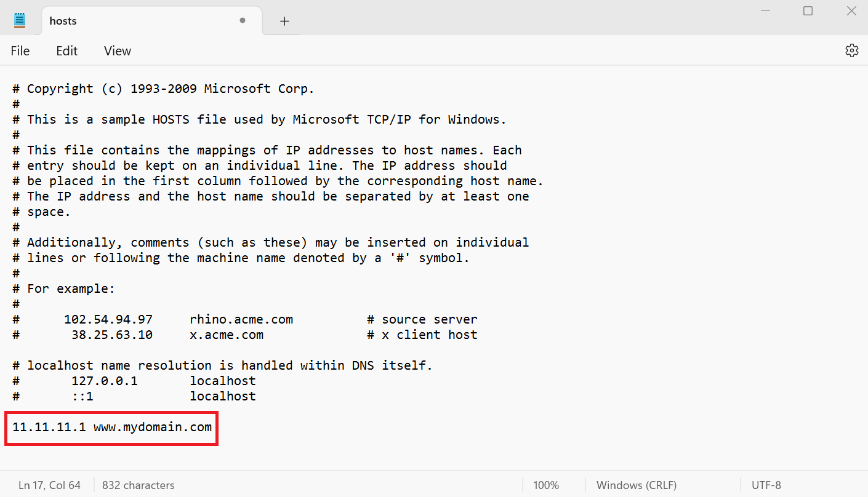
Task: Click the x.acme.com client host line
Action: pos(228,335)
